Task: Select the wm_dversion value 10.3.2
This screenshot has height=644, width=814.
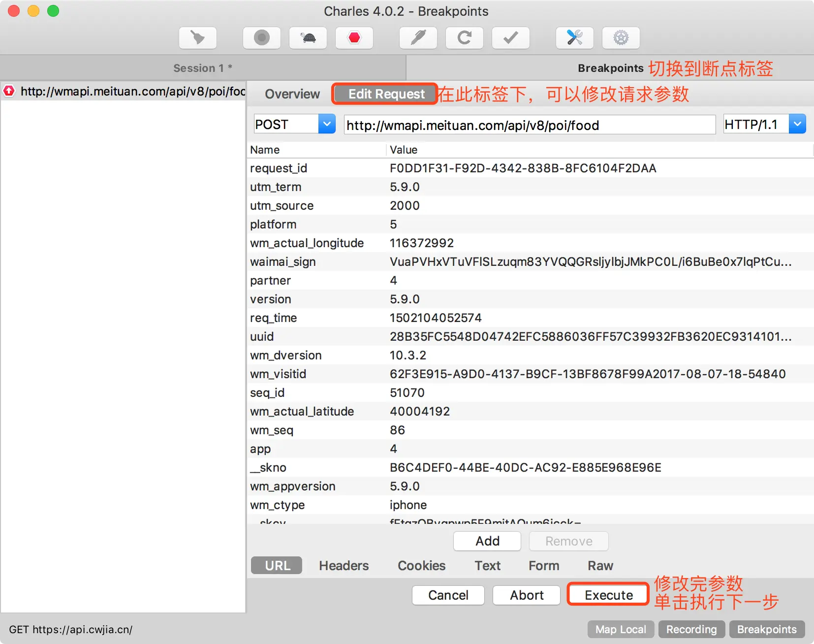Action: tap(408, 355)
